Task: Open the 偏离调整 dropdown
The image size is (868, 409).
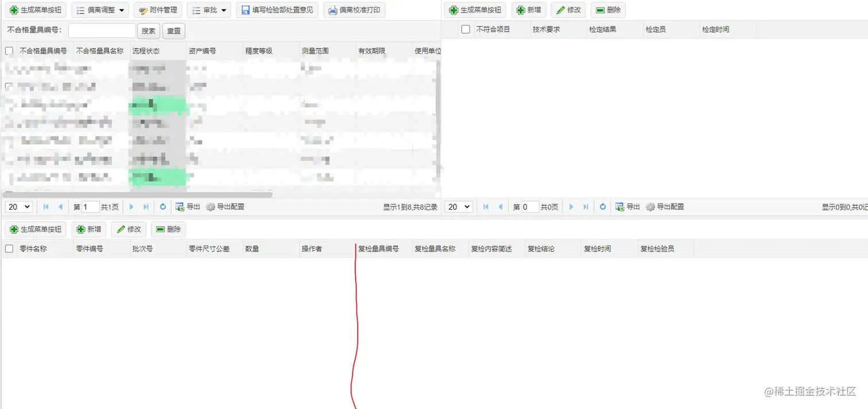Action: 102,10
